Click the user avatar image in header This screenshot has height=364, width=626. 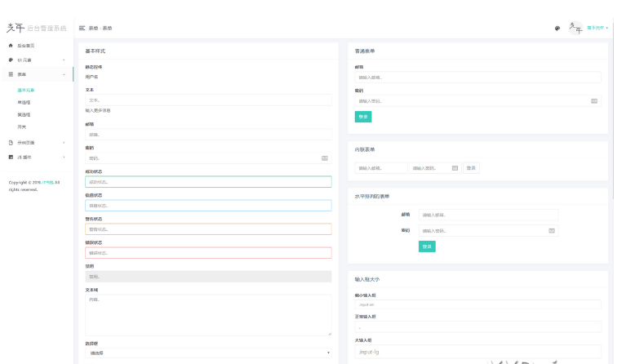click(x=575, y=28)
